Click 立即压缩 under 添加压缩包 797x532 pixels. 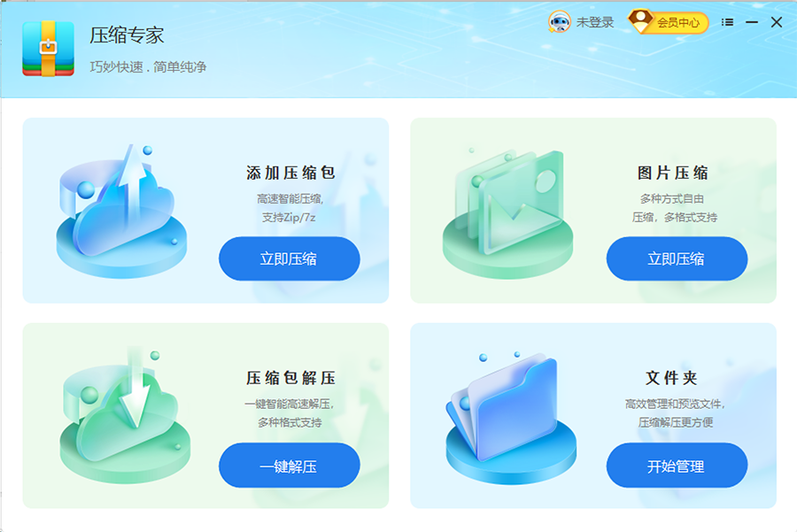(290, 258)
